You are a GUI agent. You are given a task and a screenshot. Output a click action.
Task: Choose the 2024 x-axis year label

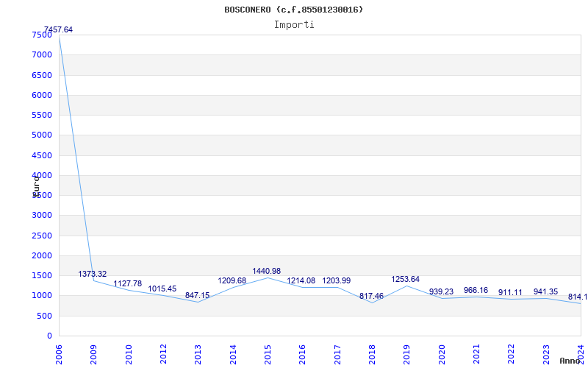click(x=580, y=353)
